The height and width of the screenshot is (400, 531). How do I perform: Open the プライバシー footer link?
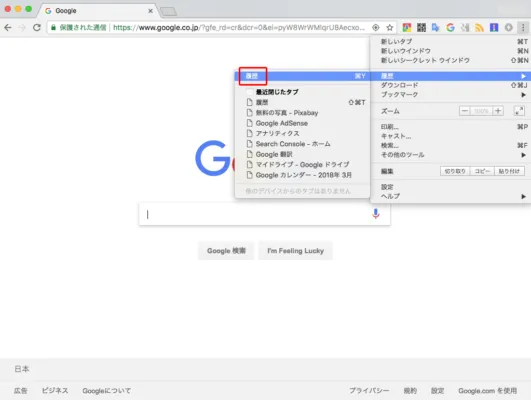(x=369, y=391)
